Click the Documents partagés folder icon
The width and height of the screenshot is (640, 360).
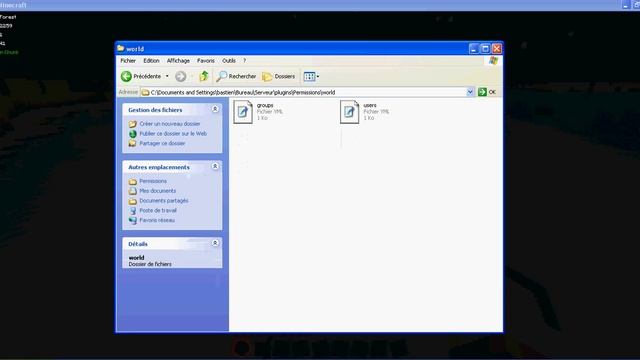click(x=133, y=201)
